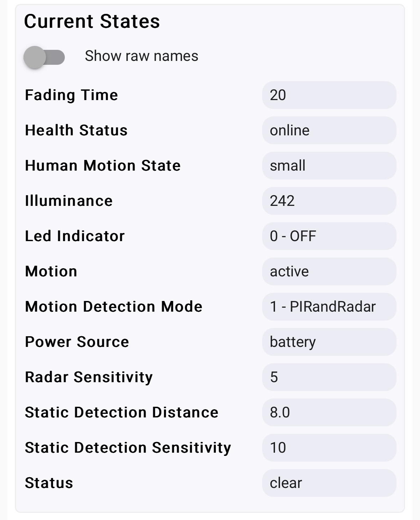
Task: Click the Health Status online field
Action: (329, 130)
